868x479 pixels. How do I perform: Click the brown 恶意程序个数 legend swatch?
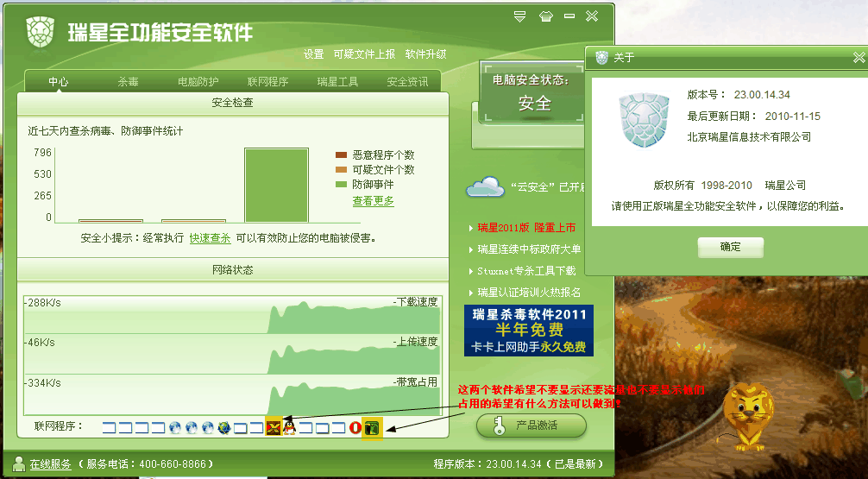tap(341, 155)
